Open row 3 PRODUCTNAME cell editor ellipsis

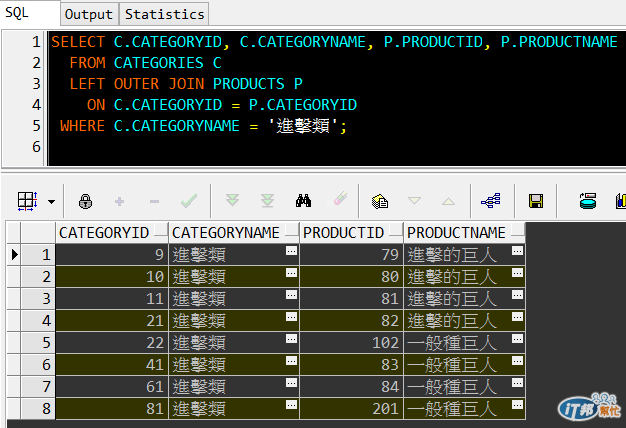tap(517, 295)
